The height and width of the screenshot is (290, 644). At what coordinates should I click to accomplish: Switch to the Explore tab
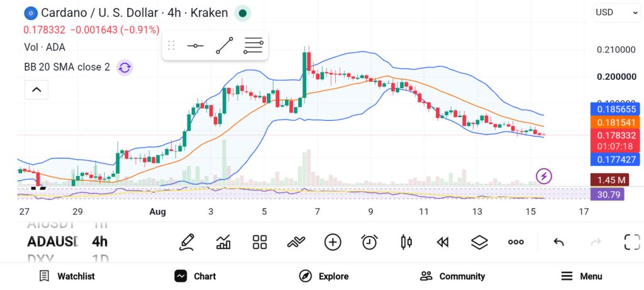click(x=324, y=276)
